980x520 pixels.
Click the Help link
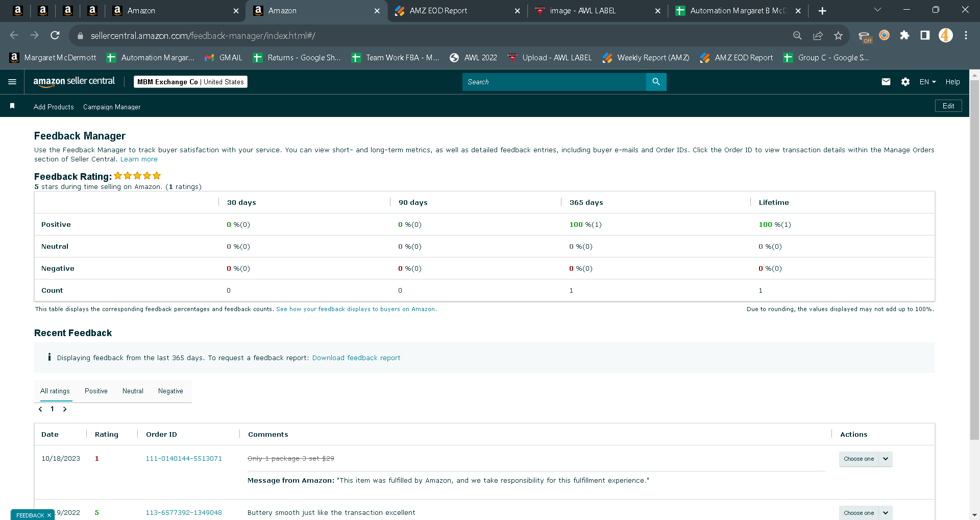(952, 82)
